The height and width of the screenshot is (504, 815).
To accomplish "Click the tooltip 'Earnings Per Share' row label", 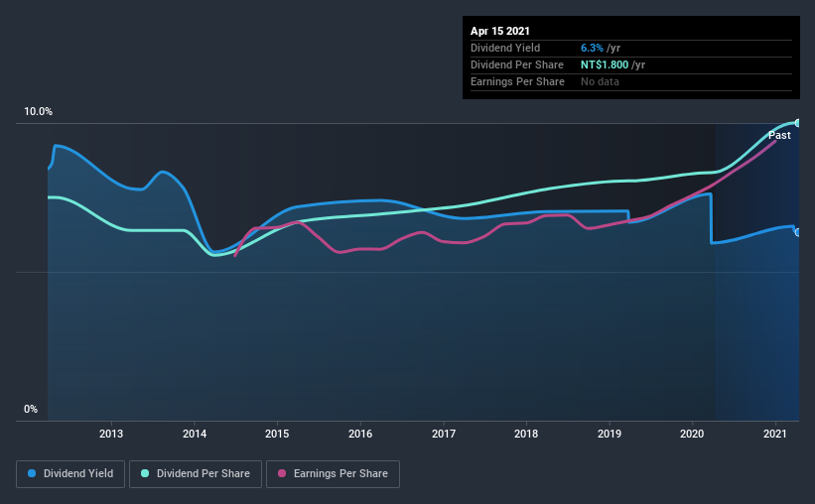I will [517, 81].
